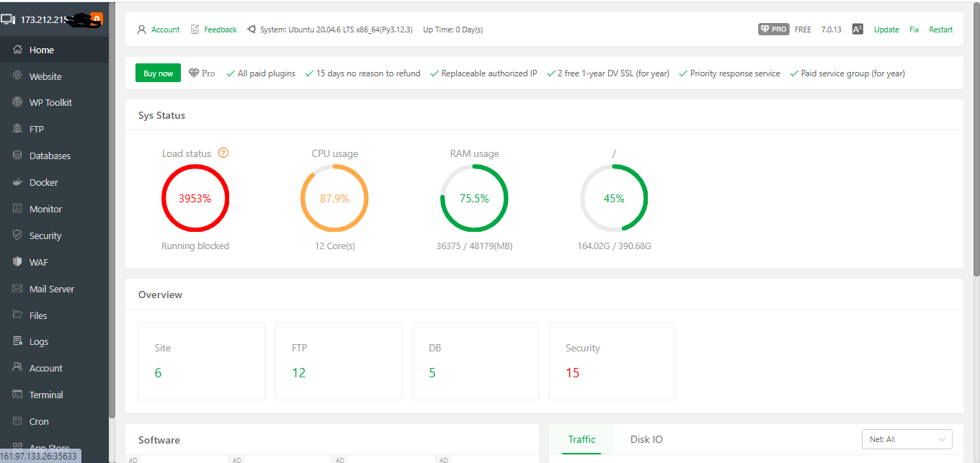980x463 pixels.
Task: Click the main page vertical scrollbar
Action: (976, 140)
